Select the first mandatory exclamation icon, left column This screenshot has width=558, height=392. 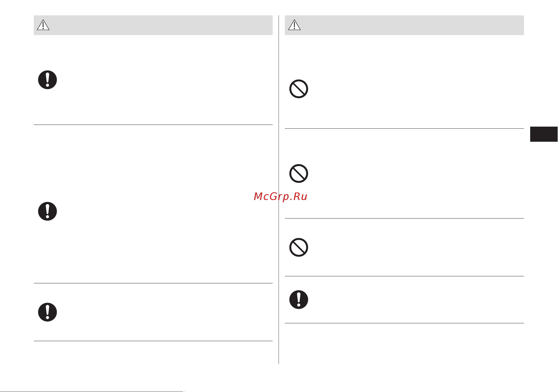[48, 80]
